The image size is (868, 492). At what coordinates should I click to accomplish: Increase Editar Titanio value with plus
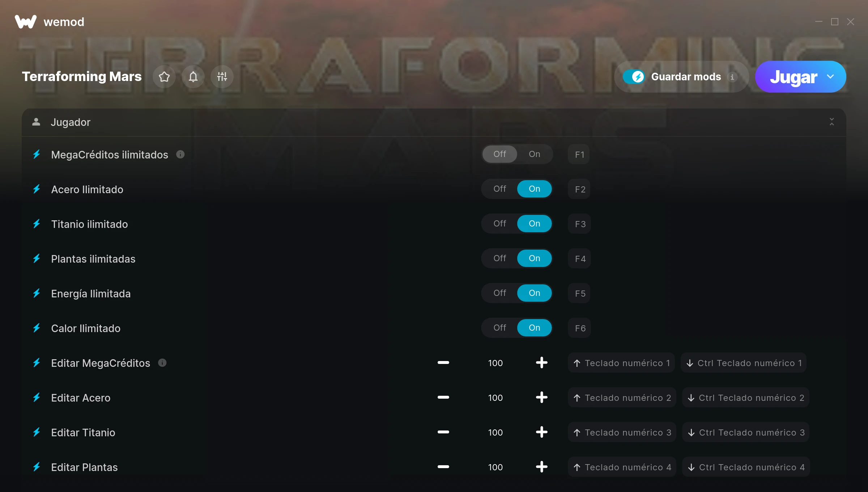click(x=541, y=432)
